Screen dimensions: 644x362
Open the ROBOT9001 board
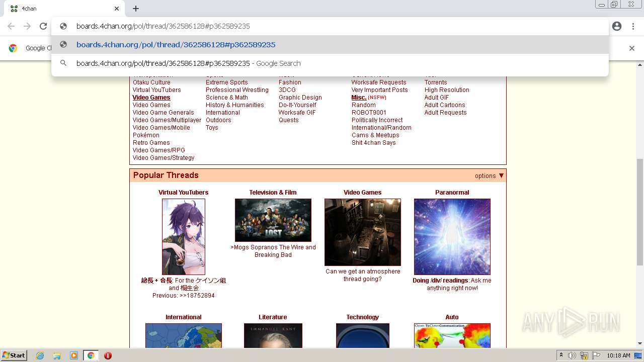369,113
